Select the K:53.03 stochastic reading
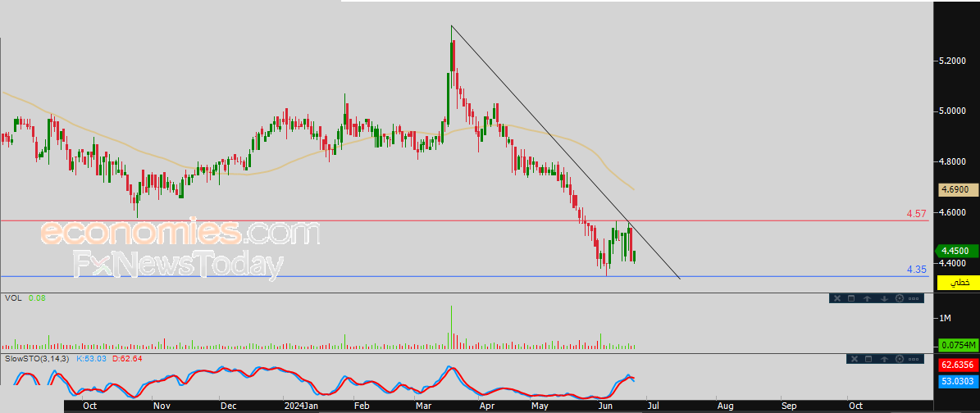 [x=92, y=359]
